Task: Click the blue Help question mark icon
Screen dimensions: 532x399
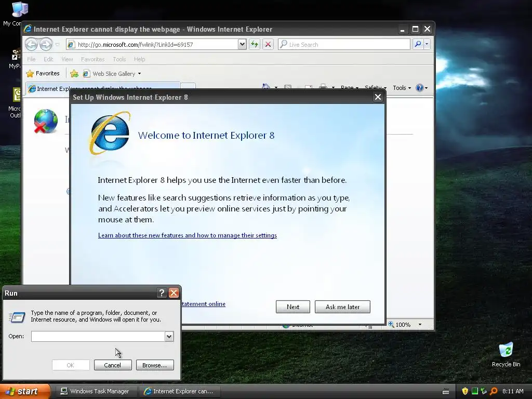Action: [420, 88]
